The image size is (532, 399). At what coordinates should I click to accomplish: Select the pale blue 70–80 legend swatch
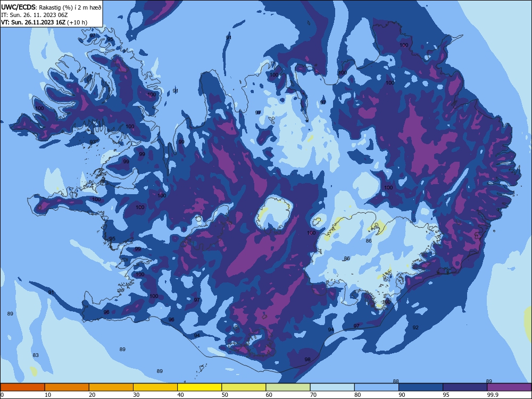tap(332, 387)
